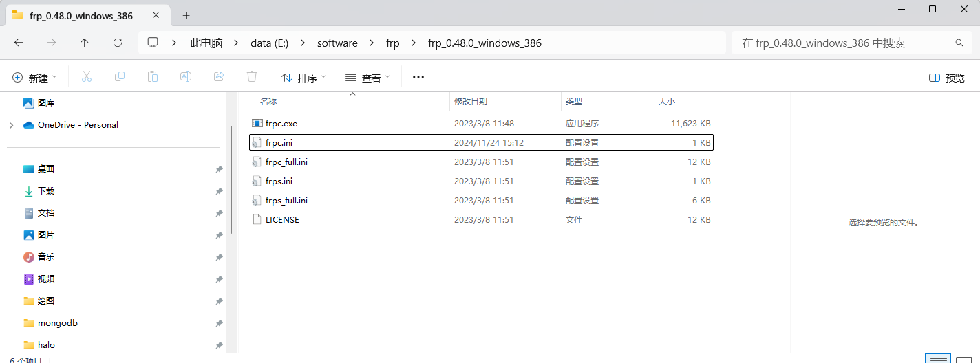Image resolution: width=980 pixels, height=363 pixels.
Task: Open 图库 in navigation pane
Action: pyautogui.click(x=46, y=102)
